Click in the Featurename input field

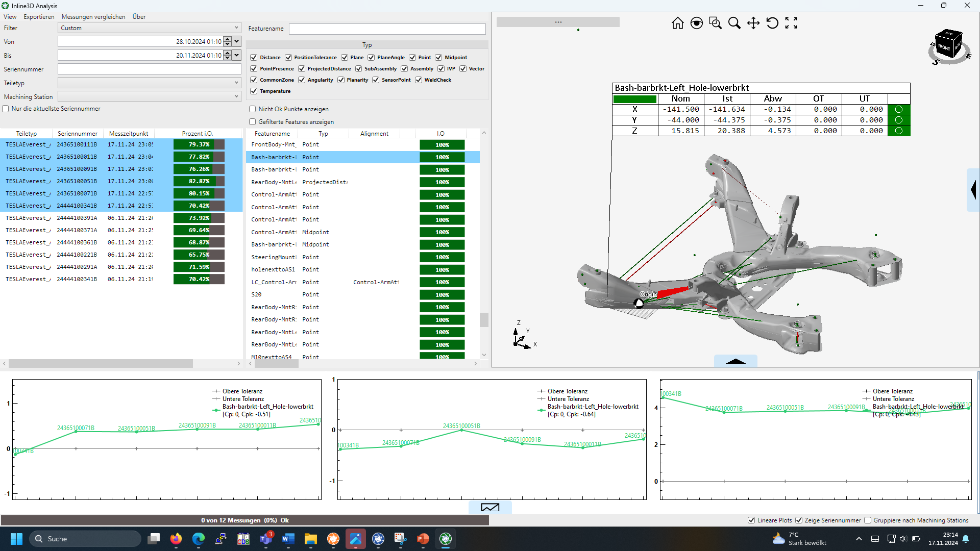click(x=387, y=29)
